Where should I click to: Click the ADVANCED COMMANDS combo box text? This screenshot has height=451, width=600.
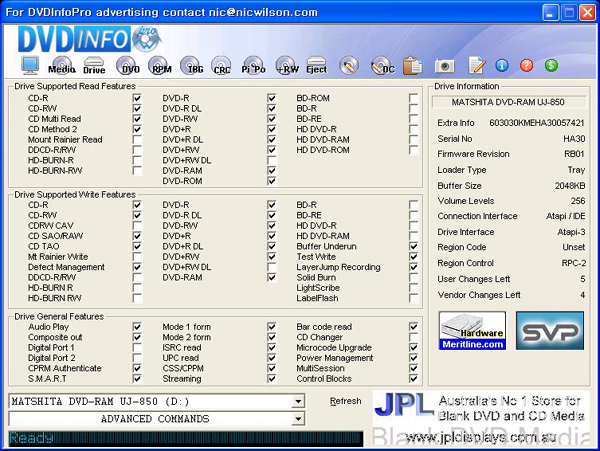point(155,419)
